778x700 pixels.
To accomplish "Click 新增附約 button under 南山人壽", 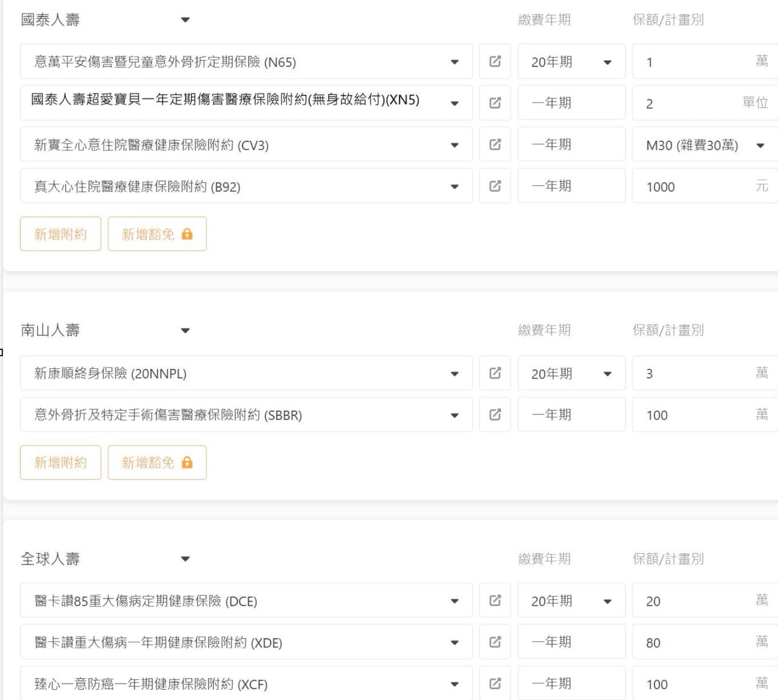I will [x=60, y=462].
